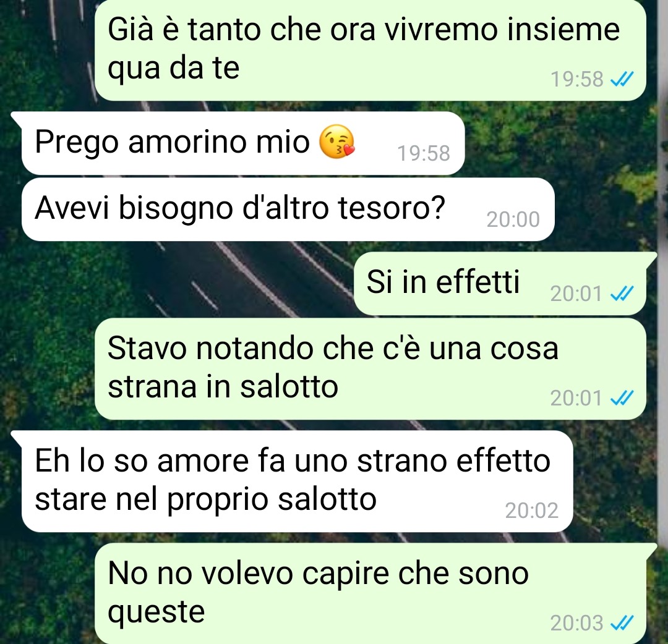Tap the 'Eh lo so amore' message bubble
The image size is (668, 644).
[297, 481]
